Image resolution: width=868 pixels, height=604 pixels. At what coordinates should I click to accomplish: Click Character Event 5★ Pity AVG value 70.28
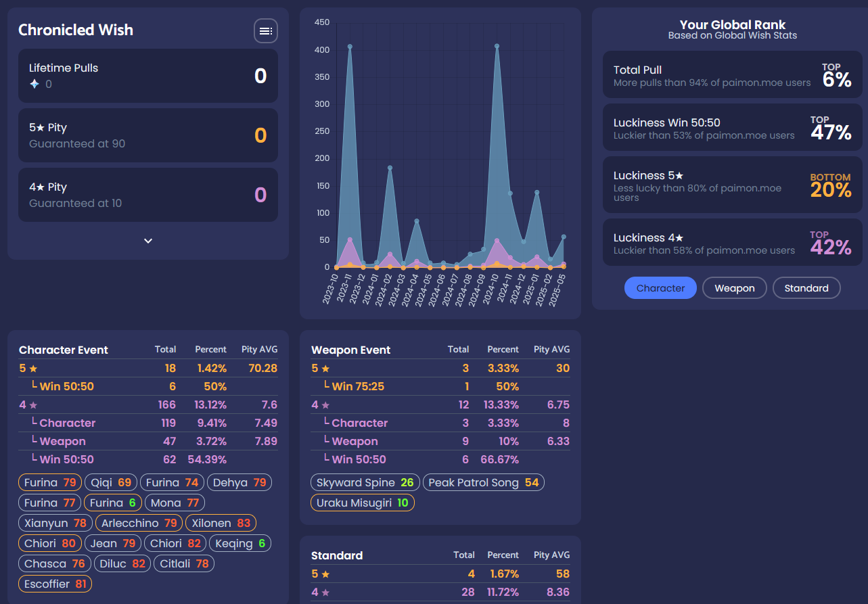click(263, 369)
